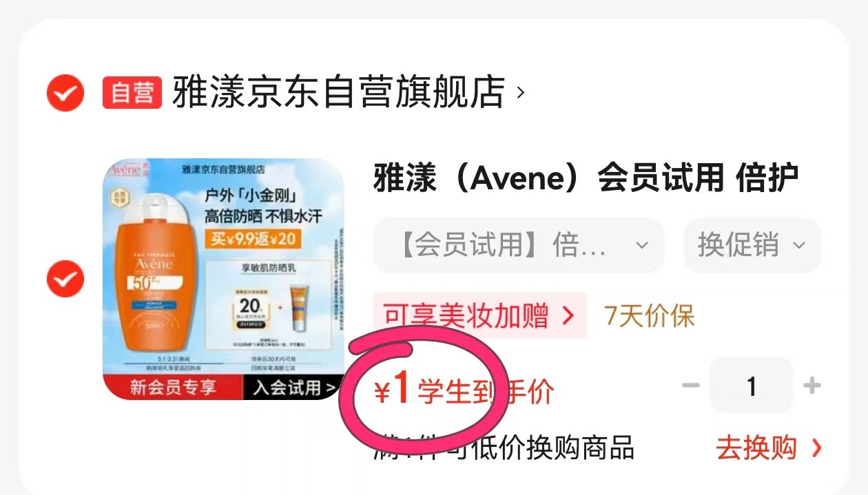
Task: Open the 雅漾（Avene）会员试用 product title
Action: (x=586, y=179)
